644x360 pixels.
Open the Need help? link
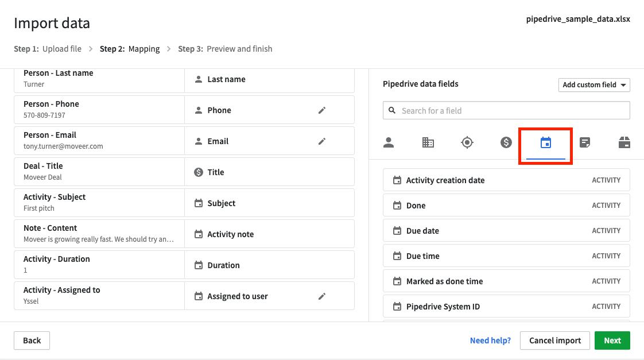[x=490, y=340]
